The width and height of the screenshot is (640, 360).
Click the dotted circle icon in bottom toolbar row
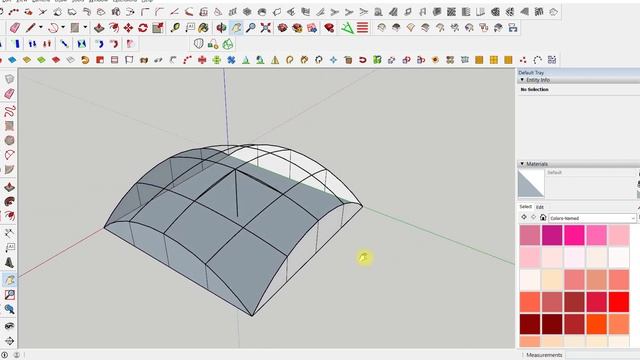click(x=538, y=60)
